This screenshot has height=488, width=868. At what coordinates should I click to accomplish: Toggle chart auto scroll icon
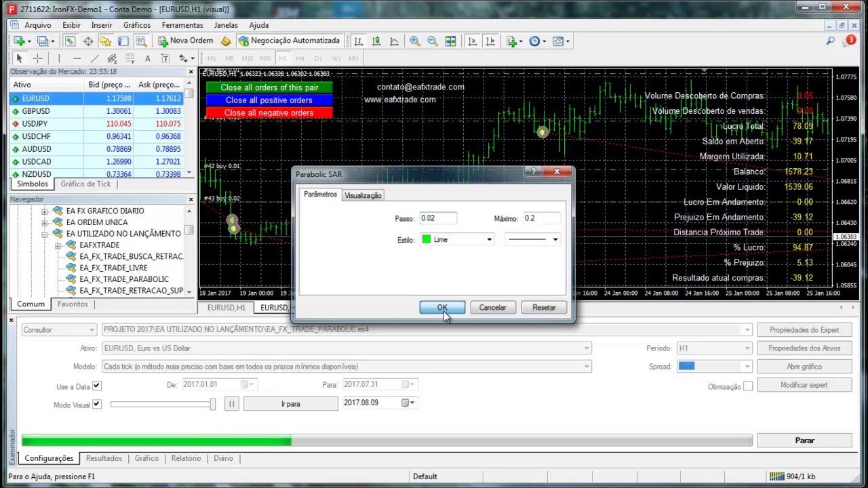tap(473, 41)
